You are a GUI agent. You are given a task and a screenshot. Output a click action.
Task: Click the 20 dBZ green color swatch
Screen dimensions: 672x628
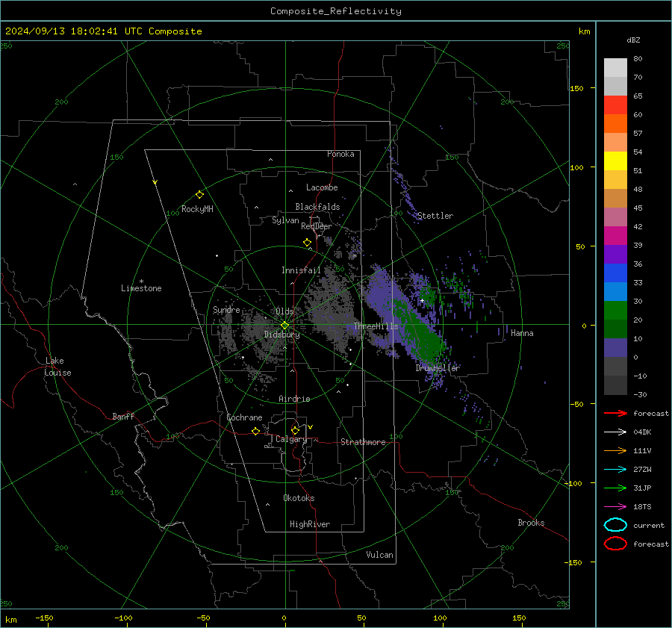[615, 311]
